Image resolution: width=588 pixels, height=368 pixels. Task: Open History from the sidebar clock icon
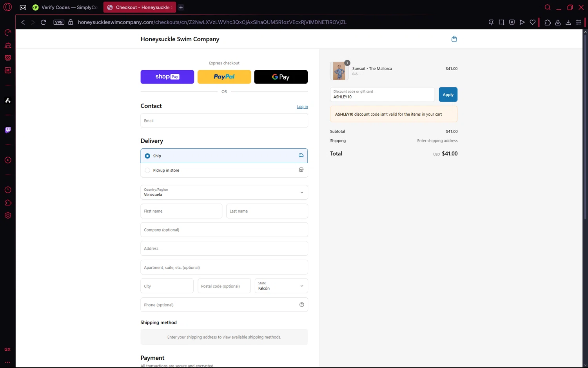[x=8, y=190]
